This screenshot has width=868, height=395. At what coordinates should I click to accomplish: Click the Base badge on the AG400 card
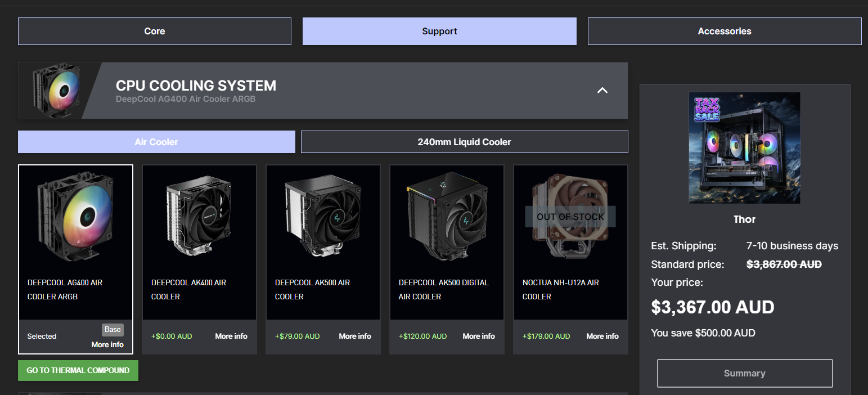click(113, 330)
